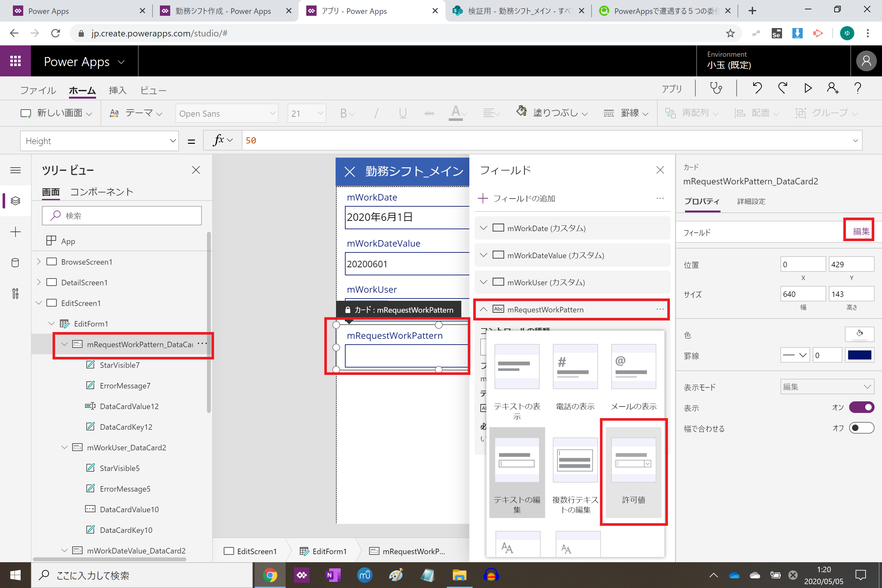882x588 pixels.
Task: Click the Power Apps waffle launcher icon
Action: 15,61
